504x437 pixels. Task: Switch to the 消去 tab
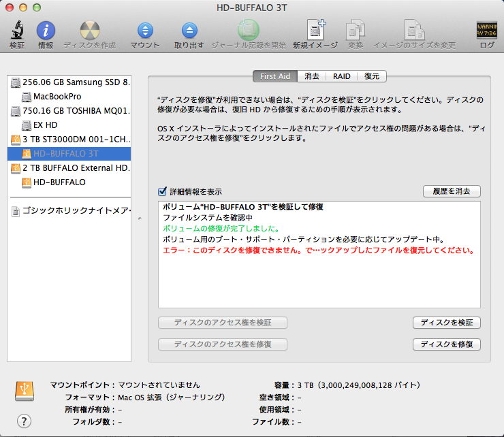(312, 76)
